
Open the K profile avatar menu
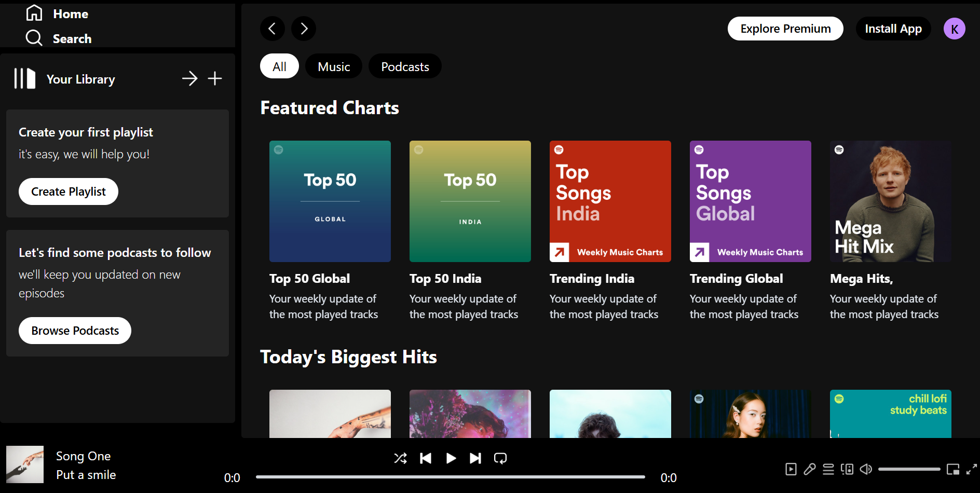click(x=955, y=29)
